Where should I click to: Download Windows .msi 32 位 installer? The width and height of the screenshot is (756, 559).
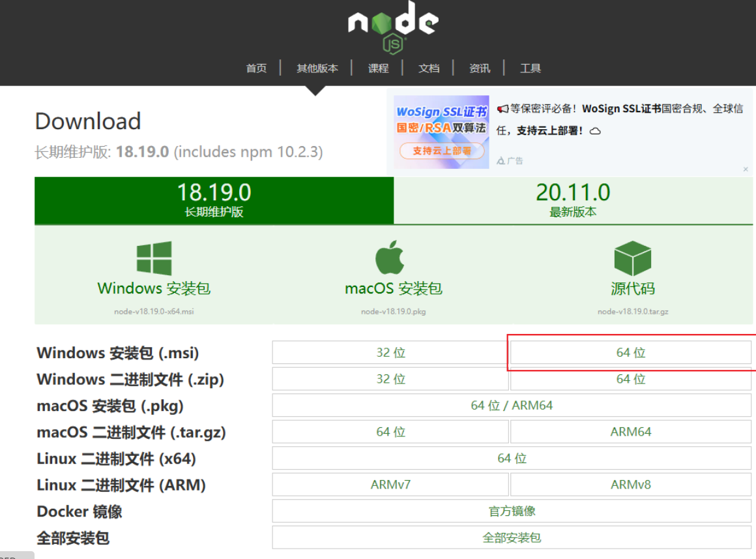point(390,352)
